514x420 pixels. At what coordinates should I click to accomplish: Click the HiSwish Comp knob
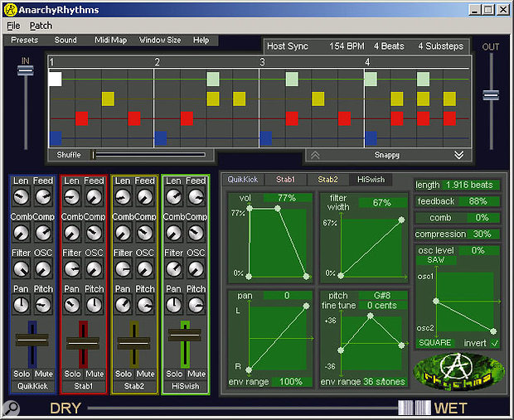tap(196, 234)
